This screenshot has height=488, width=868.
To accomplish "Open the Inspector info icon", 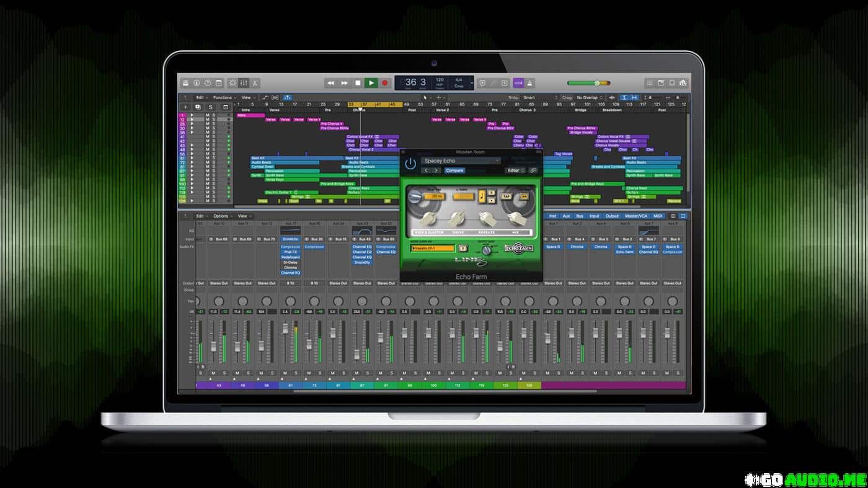I will pyautogui.click(x=197, y=83).
